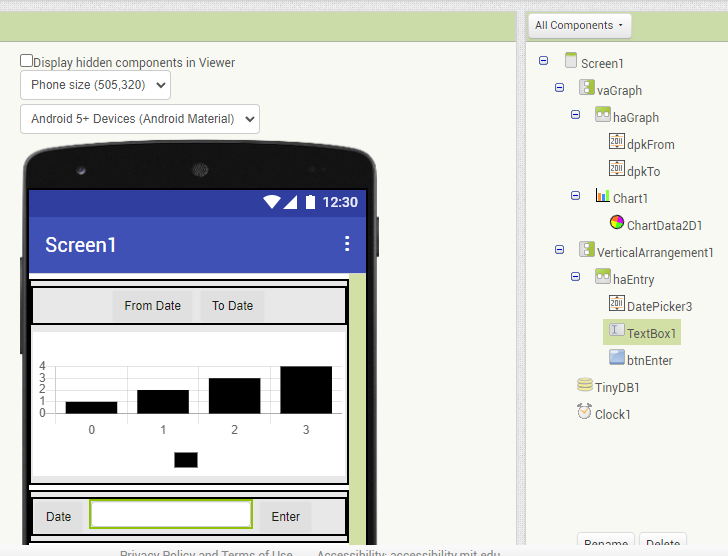The image size is (728, 556).
Task: Click the From Date button in viewer
Action: 152,306
